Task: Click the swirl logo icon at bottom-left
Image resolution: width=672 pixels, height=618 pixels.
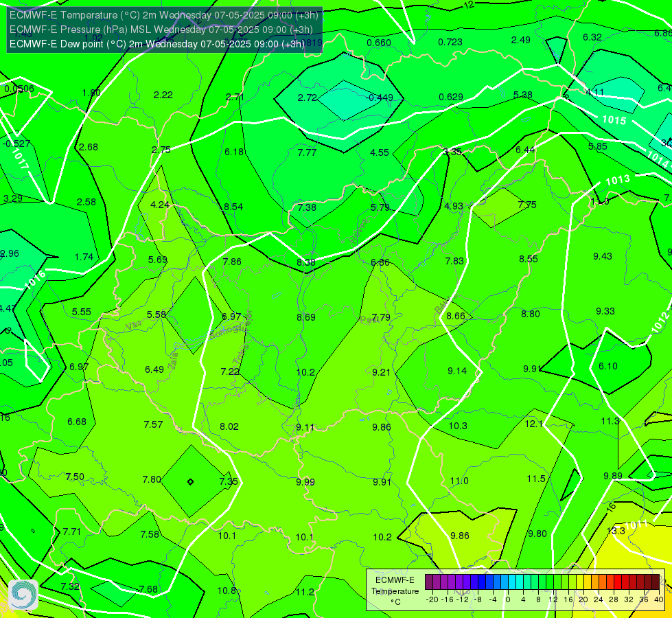Action: tap(23, 595)
